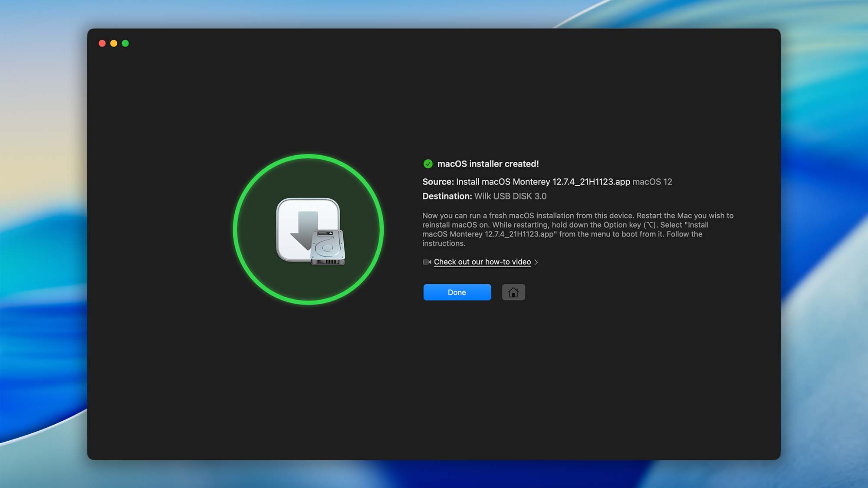The image size is (868, 488).
Task: Close the window with red button
Action: [x=102, y=43]
